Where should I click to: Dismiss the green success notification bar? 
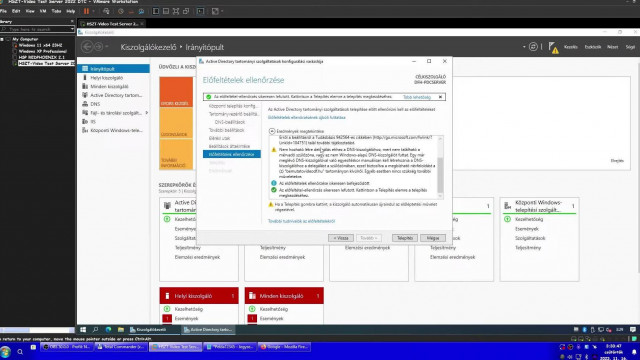coord(440,97)
